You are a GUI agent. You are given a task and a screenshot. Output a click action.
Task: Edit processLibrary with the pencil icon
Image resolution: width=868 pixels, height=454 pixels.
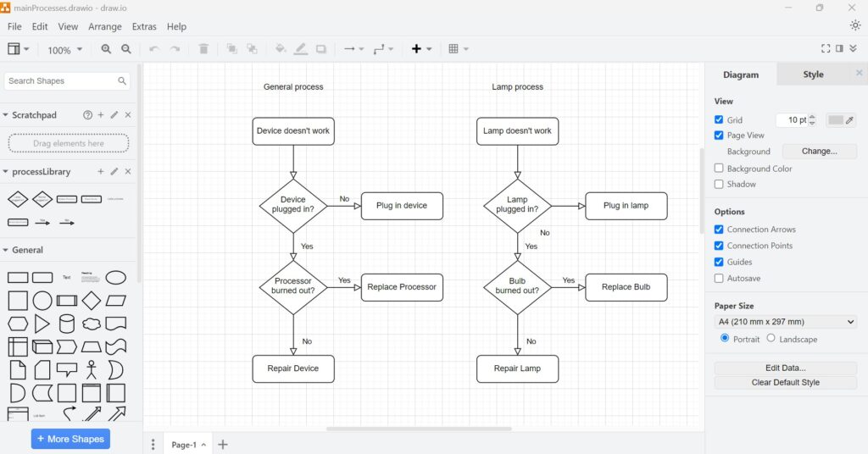[x=114, y=172]
